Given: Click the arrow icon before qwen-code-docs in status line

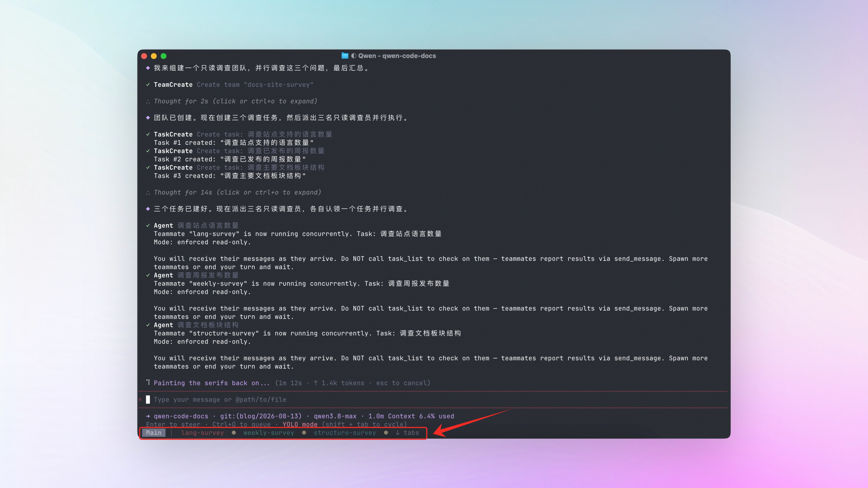Looking at the screenshot, I should click(x=148, y=416).
